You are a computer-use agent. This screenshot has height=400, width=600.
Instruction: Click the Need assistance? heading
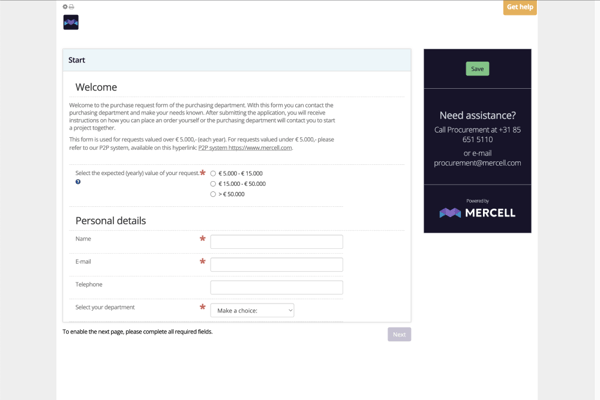point(477,115)
